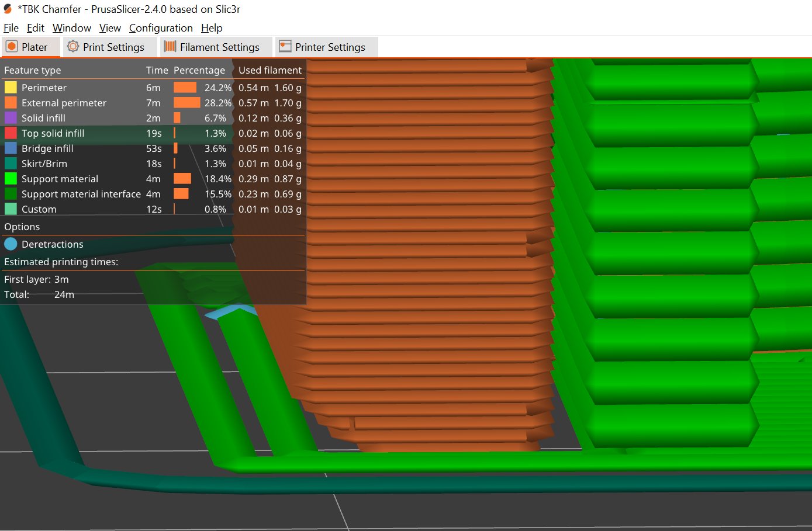Click the 'First layer: 3m' entry
Viewport: 812px width, 531px height.
coord(36,279)
